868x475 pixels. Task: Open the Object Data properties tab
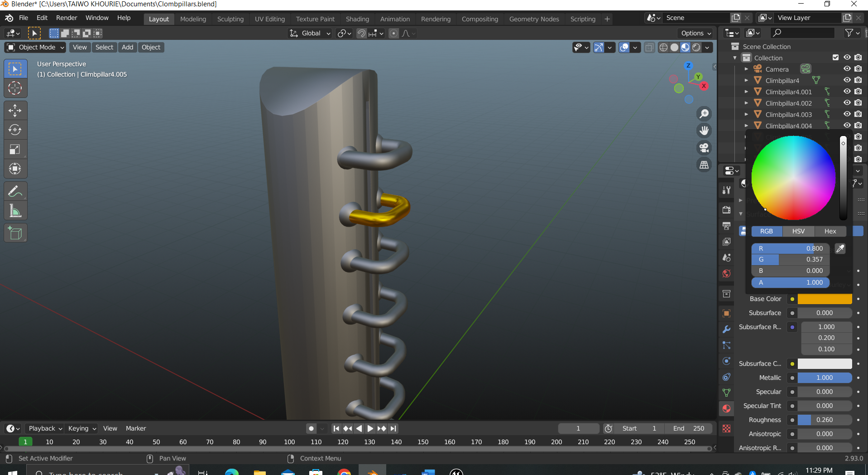tap(727, 393)
